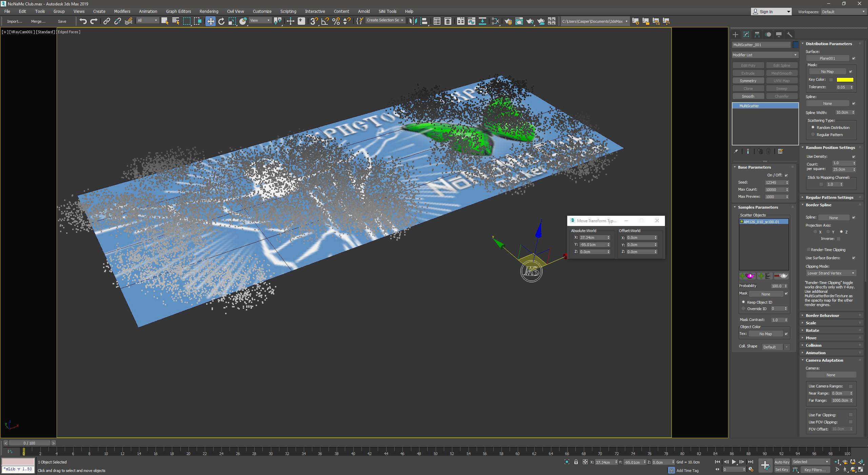Click add scatter object teapot icon
868x475 pixels.
coord(748,276)
